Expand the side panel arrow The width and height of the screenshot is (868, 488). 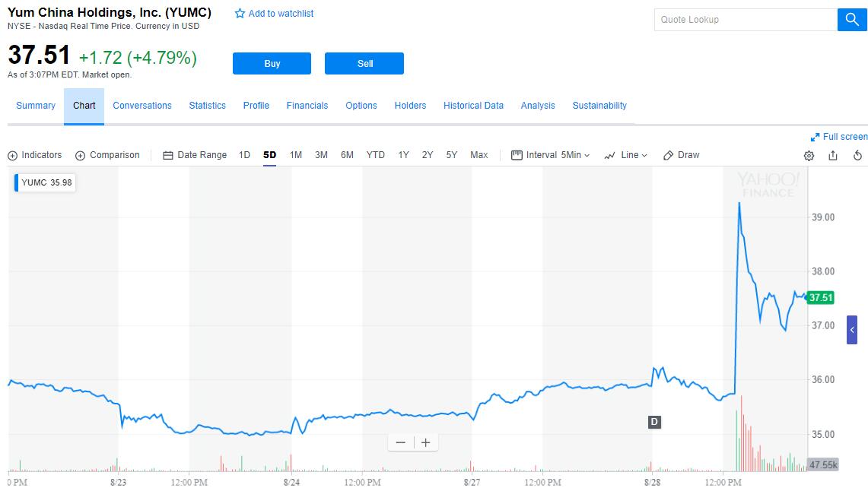tap(852, 330)
